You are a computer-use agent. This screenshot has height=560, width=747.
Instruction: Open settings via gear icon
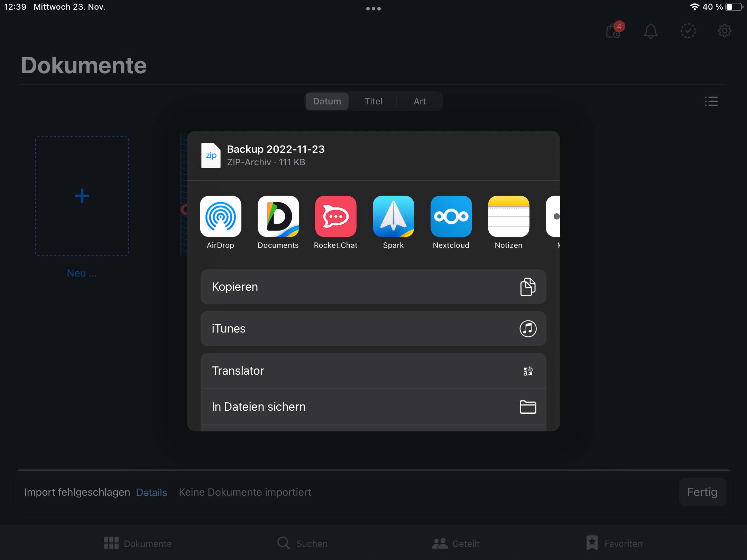point(725,31)
